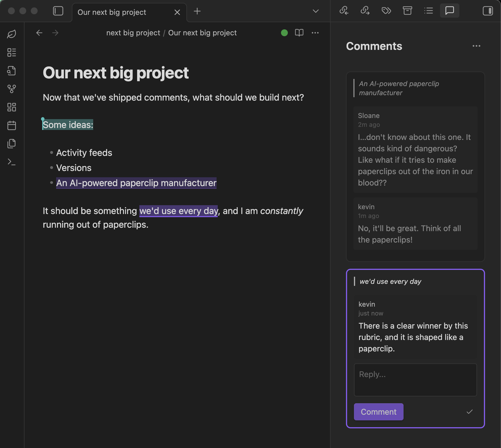This screenshot has width=501, height=448.
Task: Open Comments panel more options
Action: click(476, 46)
